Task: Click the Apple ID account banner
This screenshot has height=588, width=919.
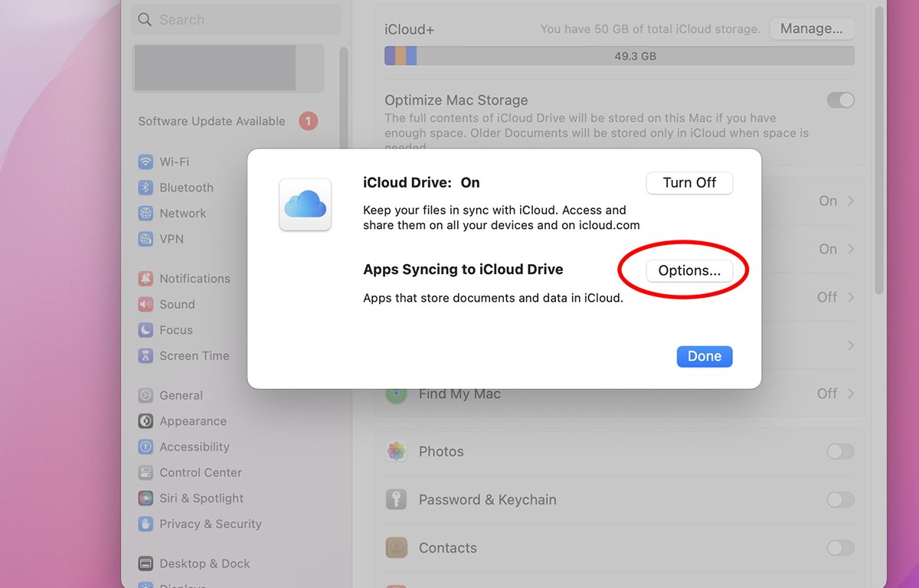Action: pos(227,68)
